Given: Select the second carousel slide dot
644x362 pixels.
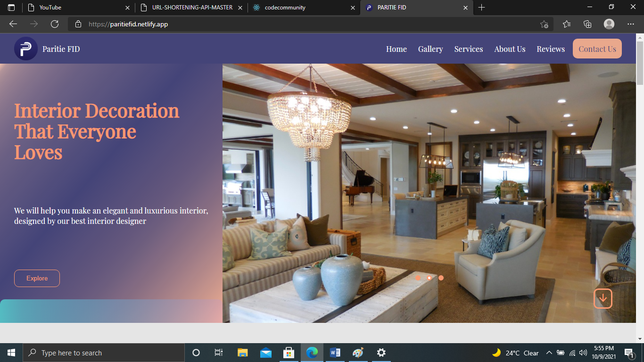Looking at the screenshot, I should pyautogui.click(x=429, y=278).
